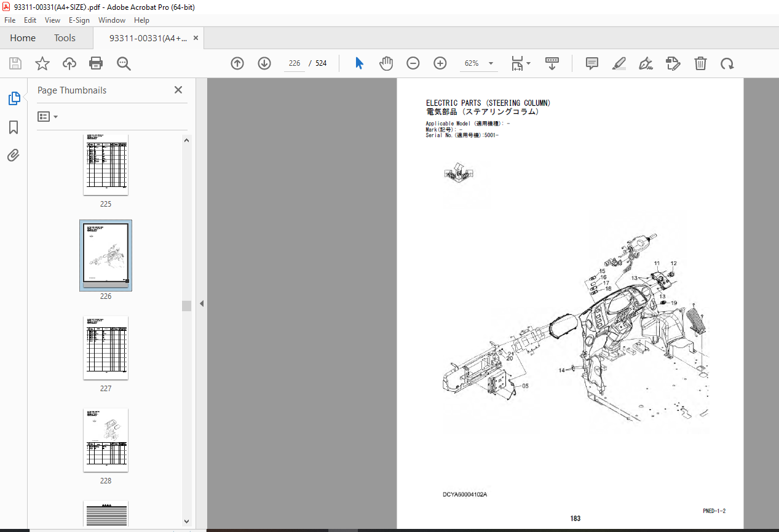Click the fit page width icon
Screen dimensions: 779x532
[517, 63]
